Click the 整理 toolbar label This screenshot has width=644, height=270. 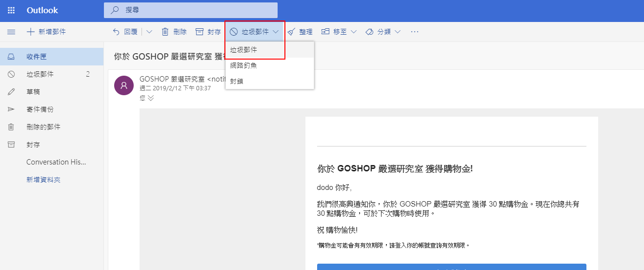coord(306,32)
